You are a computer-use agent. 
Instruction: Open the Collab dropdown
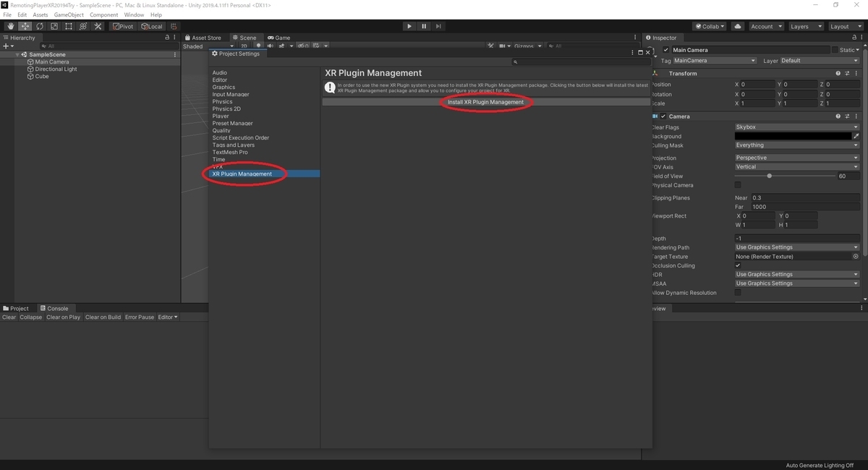709,26
